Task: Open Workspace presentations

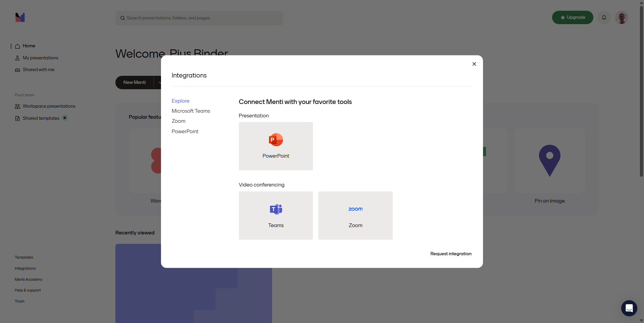Action: 49,106
